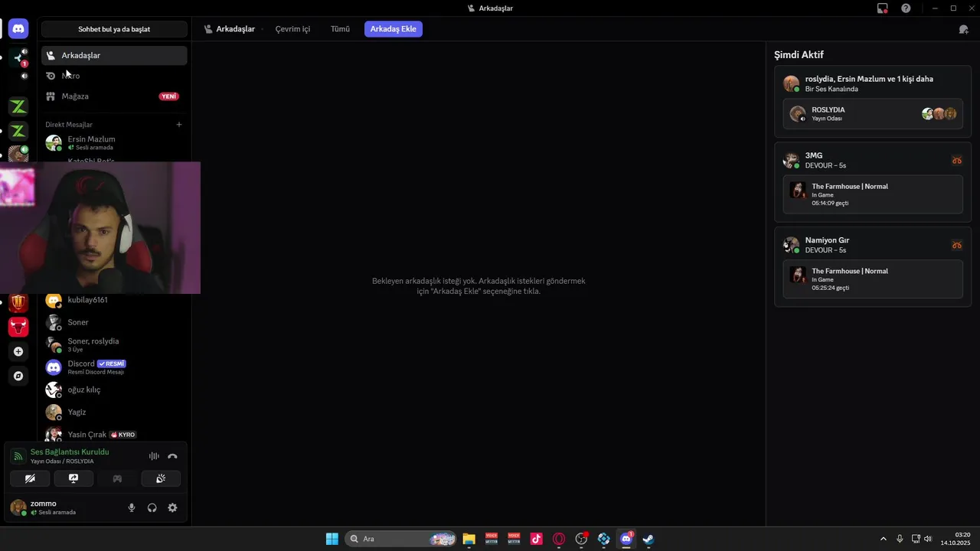
Task: Open Opera browser from the taskbar
Action: point(559,539)
